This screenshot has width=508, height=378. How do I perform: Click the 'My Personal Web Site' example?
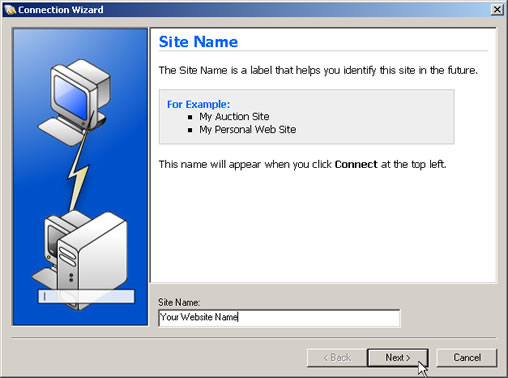click(247, 129)
